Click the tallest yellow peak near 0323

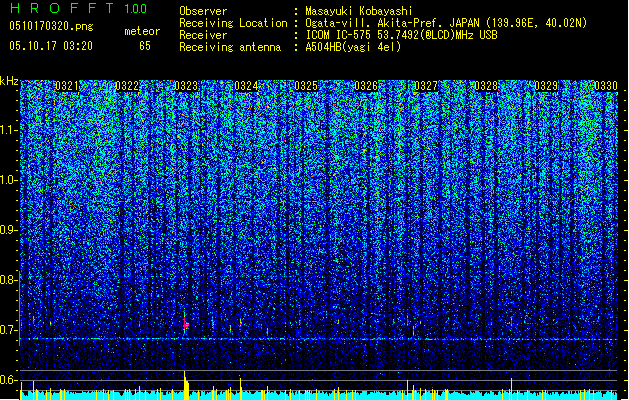tap(185, 384)
